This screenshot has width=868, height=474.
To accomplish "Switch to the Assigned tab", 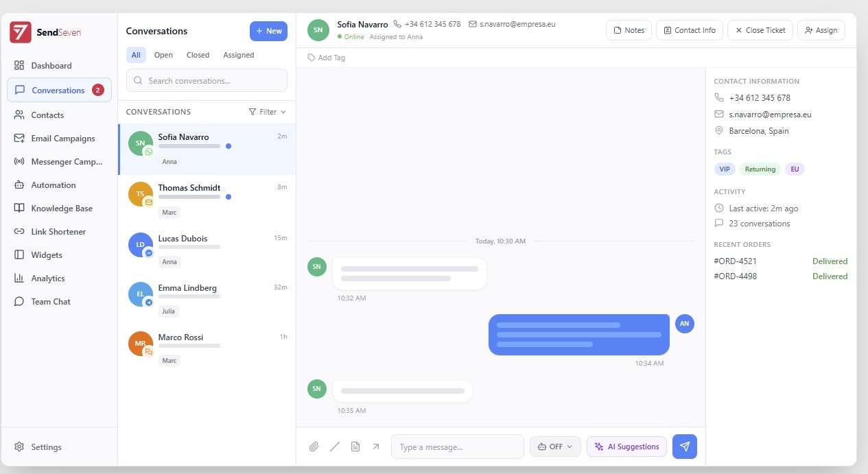I will [x=238, y=55].
